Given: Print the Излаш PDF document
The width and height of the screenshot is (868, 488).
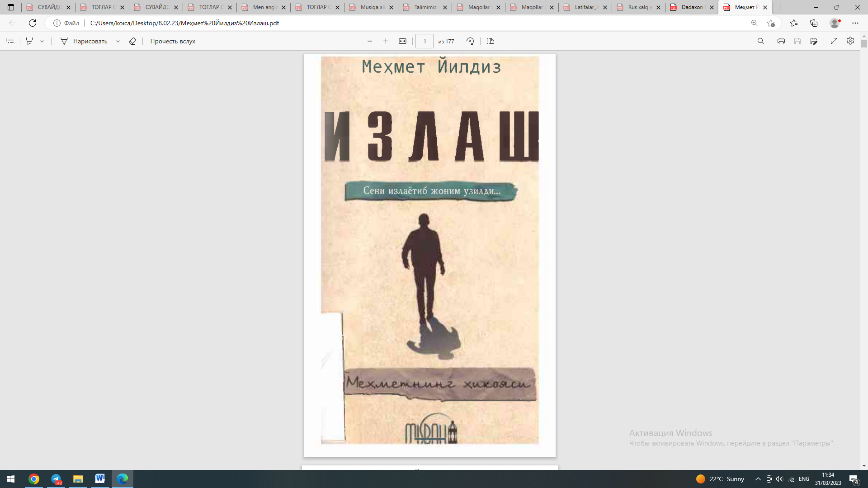Looking at the screenshot, I should click(781, 41).
